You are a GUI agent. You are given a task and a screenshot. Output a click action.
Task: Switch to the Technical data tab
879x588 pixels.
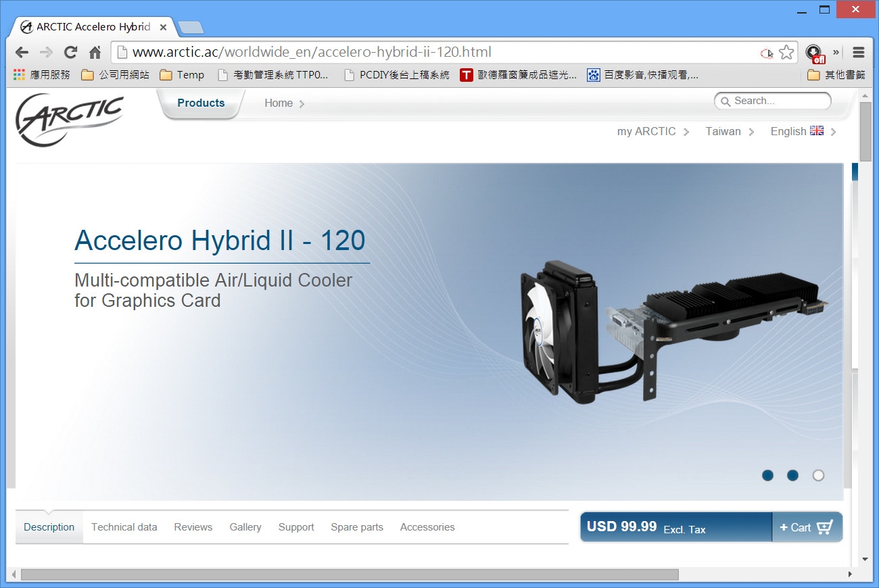[x=124, y=527]
